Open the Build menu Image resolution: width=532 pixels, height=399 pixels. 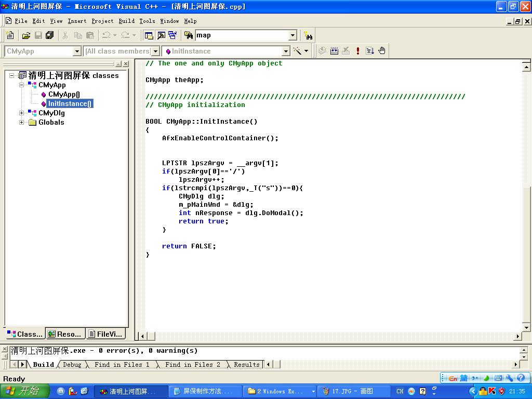click(127, 21)
